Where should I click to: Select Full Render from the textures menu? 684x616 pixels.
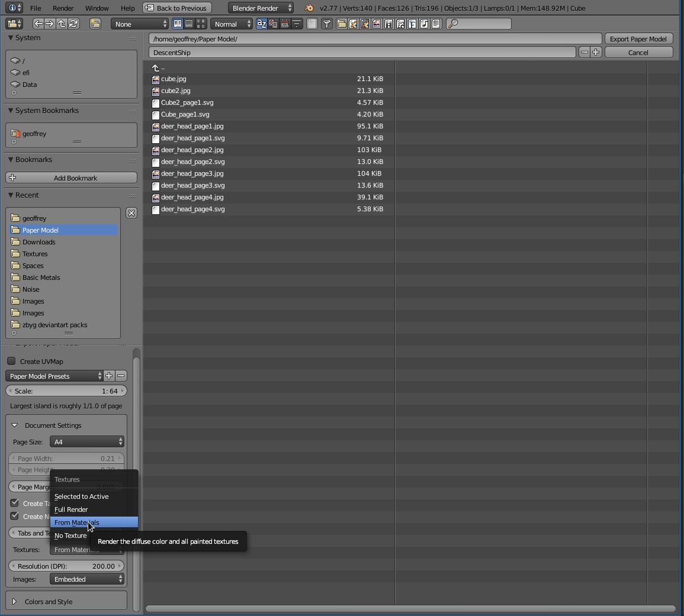coord(72,509)
